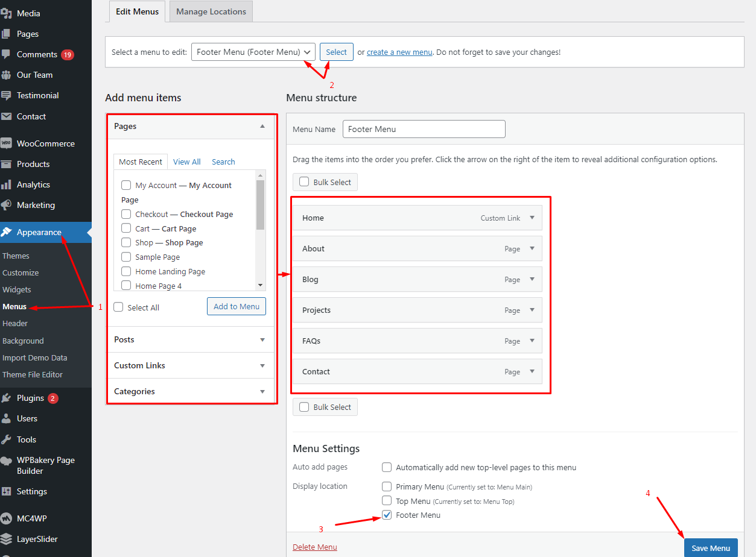This screenshot has height=557, width=756.
Task: Click the Plugins plug icon
Action: click(6, 398)
